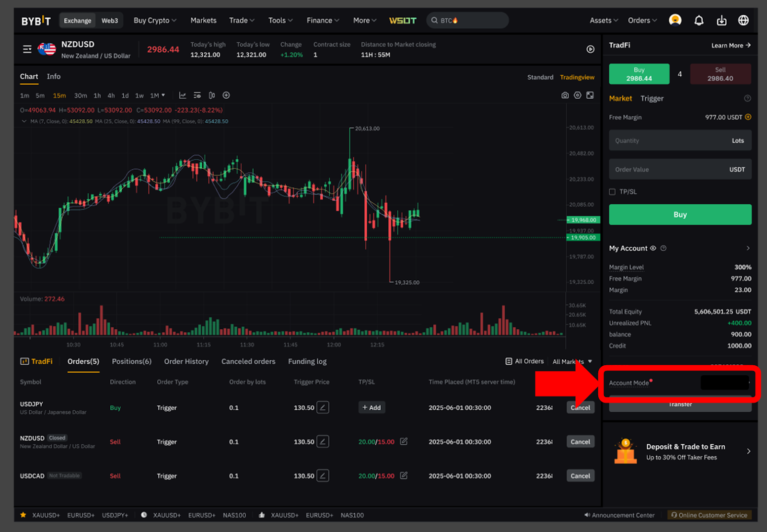Cancel the USDJPY trigger order
The image size is (767, 532).
pos(580,407)
